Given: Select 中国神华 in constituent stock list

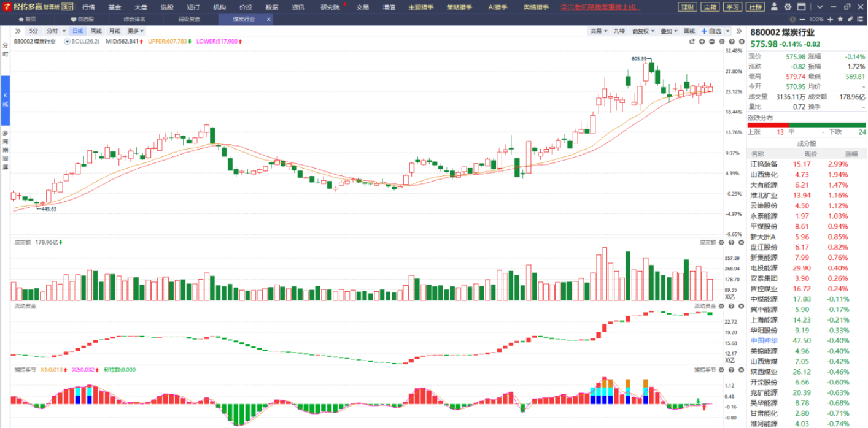Looking at the screenshot, I should coord(764,341).
